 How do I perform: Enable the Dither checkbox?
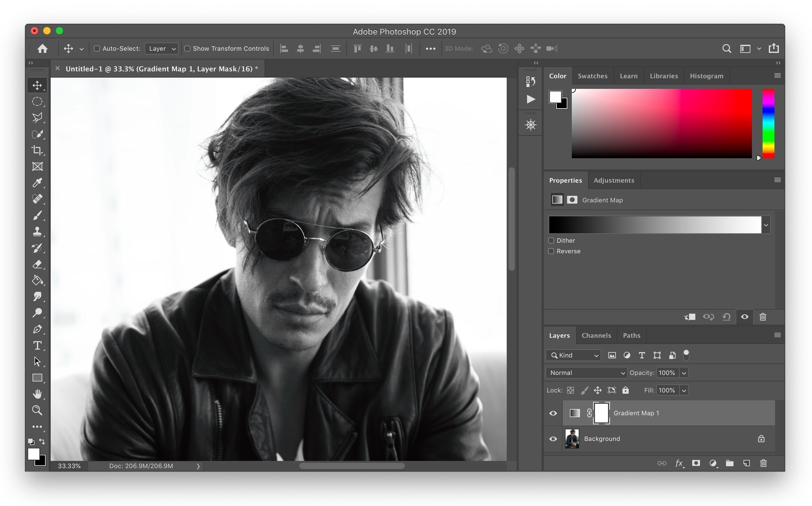click(551, 240)
